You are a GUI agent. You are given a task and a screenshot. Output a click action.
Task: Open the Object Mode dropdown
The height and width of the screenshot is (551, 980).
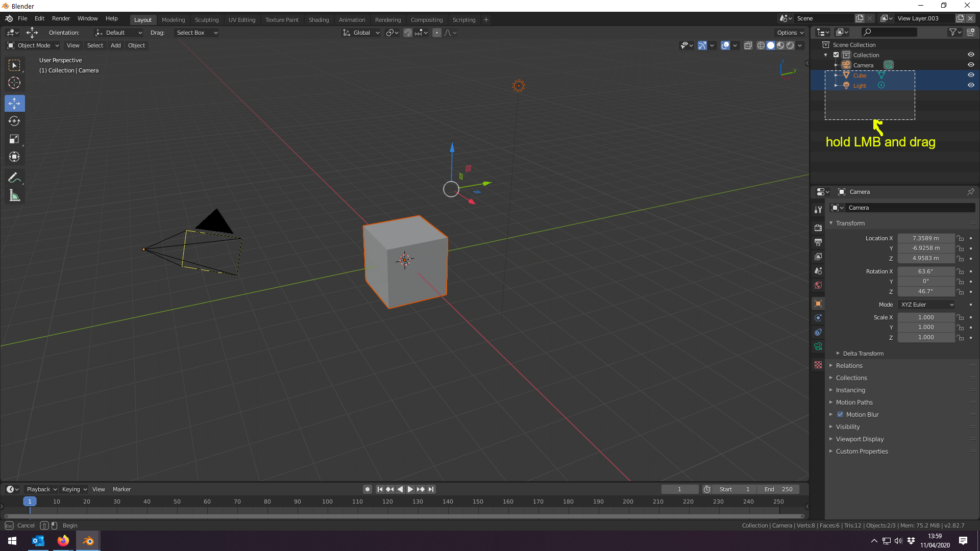point(33,45)
